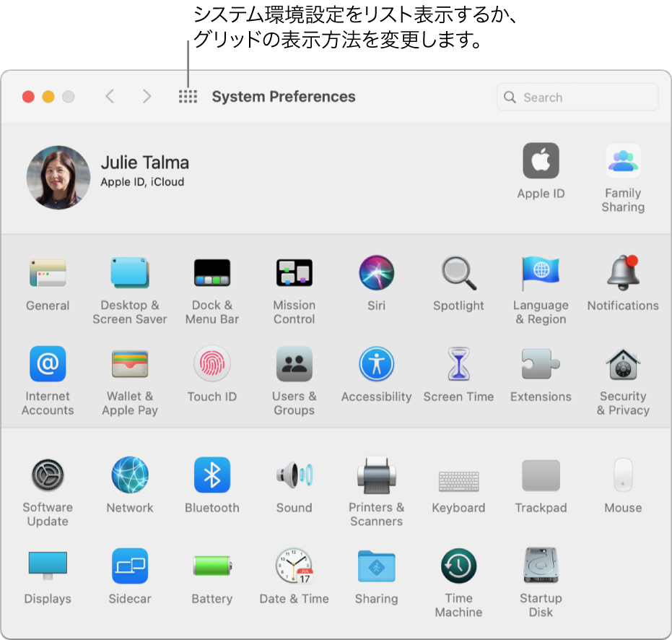
Task: Click Julie Talma's profile picture
Action: coord(58,177)
